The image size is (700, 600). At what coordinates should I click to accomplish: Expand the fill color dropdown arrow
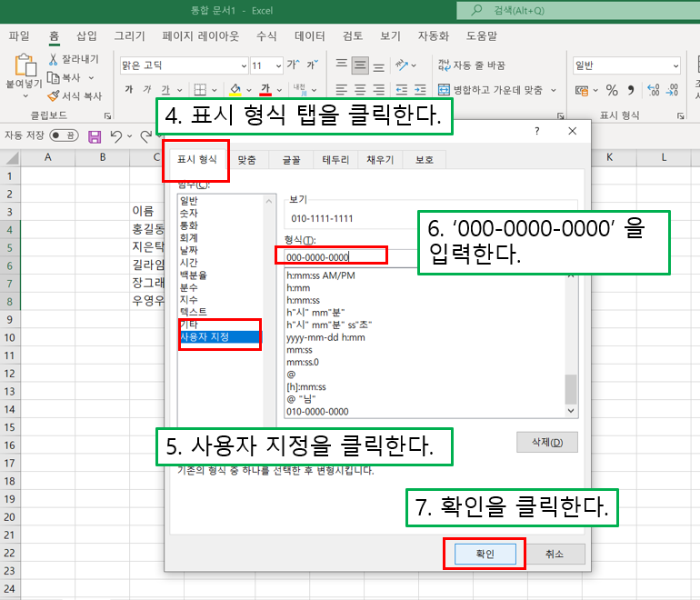click(x=249, y=90)
